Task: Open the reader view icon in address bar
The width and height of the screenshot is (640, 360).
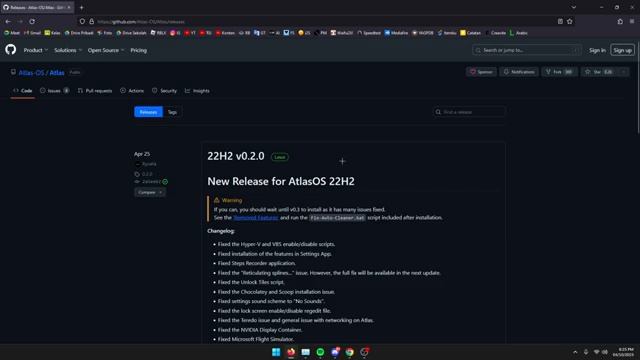Action: (560, 21)
